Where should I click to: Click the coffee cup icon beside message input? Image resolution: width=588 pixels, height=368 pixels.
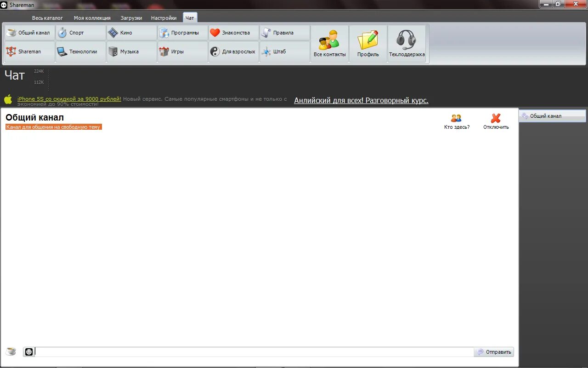[x=11, y=351]
